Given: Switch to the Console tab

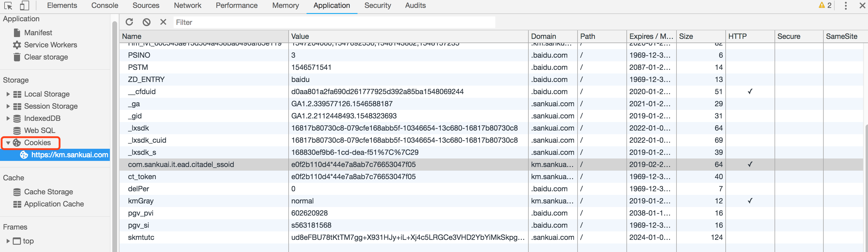Looking at the screenshot, I should click(104, 6).
